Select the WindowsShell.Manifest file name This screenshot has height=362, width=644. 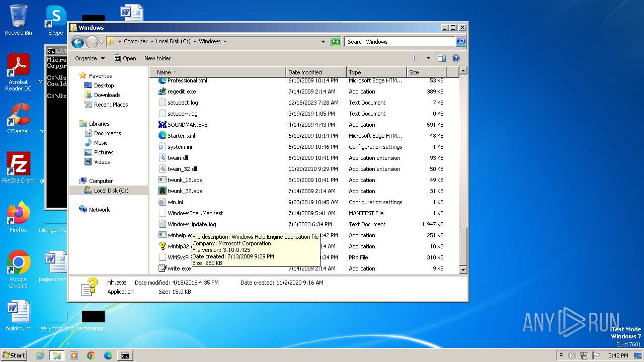[195, 213]
